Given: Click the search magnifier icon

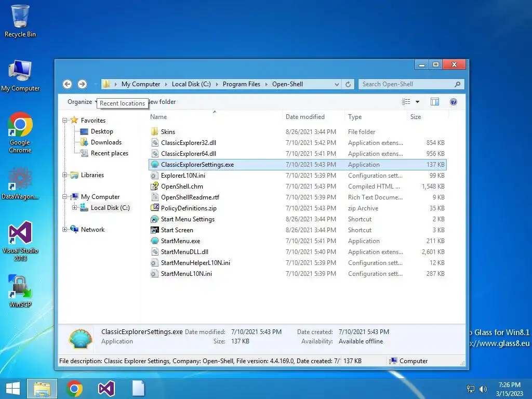Looking at the screenshot, I should click(x=457, y=84).
